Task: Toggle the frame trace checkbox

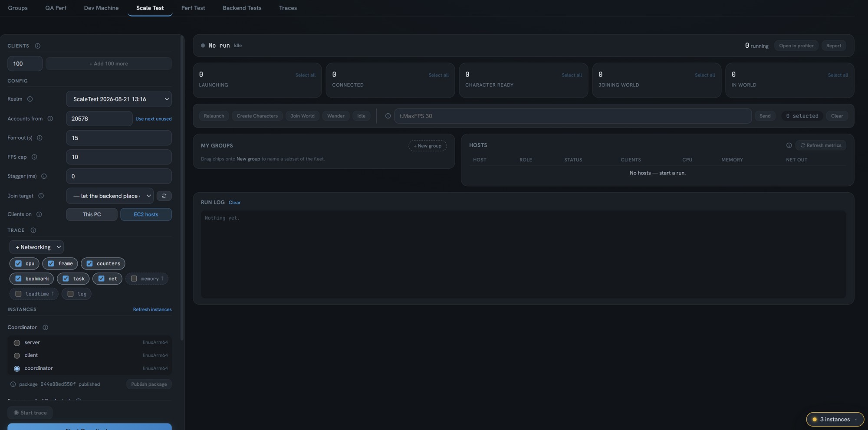Action: pos(51,263)
